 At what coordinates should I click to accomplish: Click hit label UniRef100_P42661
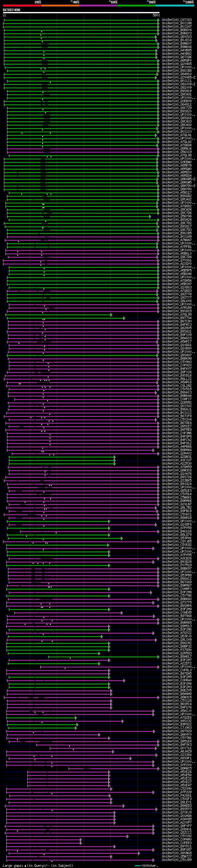pyautogui.click(x=177, y=795)
